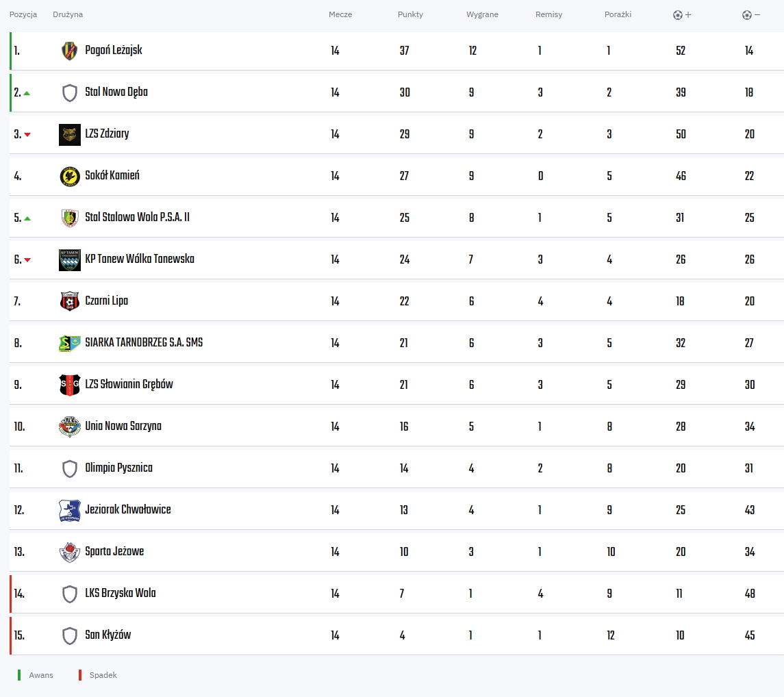Screen dimensions: 784x697
Task: Sort table by Wygrane column
Action: click(482, 15)
